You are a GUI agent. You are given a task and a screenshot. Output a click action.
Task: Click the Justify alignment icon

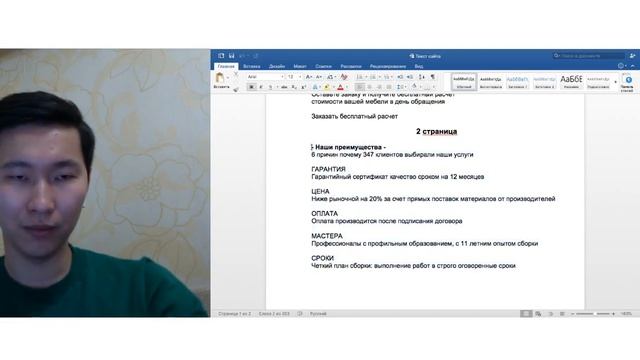[x=389, y=87]
